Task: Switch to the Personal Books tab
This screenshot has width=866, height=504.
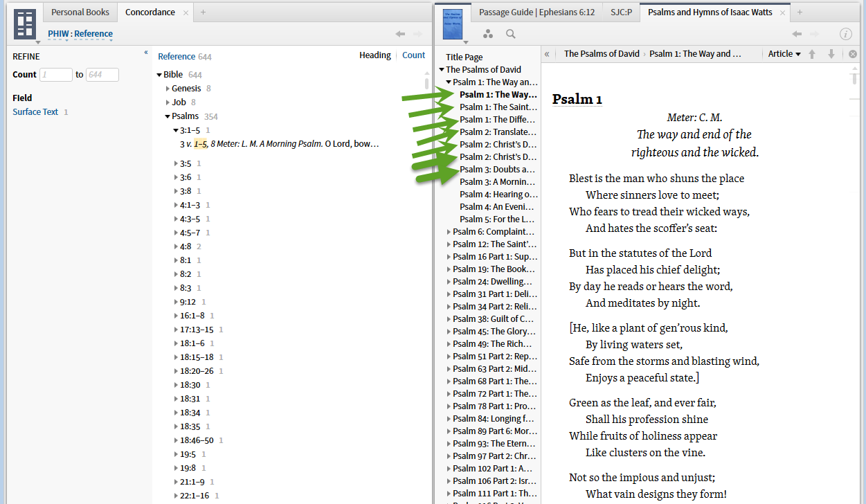Action: click(x=80, y=12)
